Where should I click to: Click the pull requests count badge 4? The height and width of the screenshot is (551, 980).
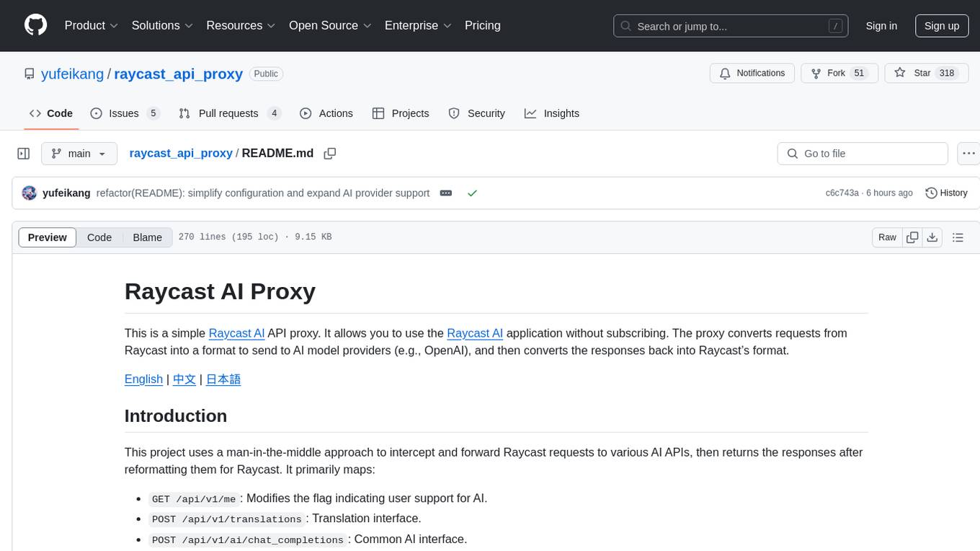point(274,113)
